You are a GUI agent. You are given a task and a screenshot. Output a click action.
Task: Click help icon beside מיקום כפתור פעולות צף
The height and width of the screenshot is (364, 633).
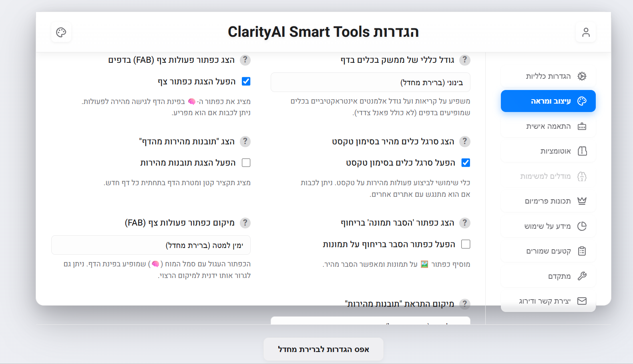[245, 223]
